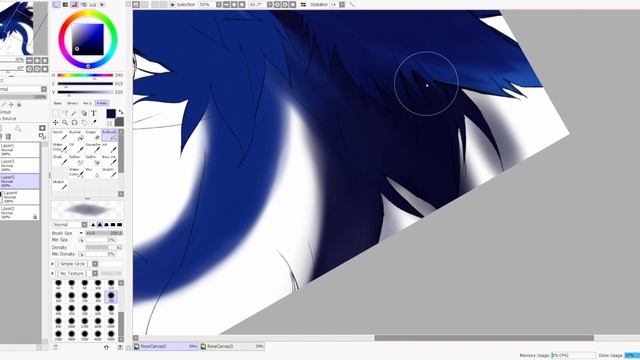Image resolution: width=640 pixels, height=360 pixels.
Task: Select the lasso selection tool
Action: click(x=65, y=113)
